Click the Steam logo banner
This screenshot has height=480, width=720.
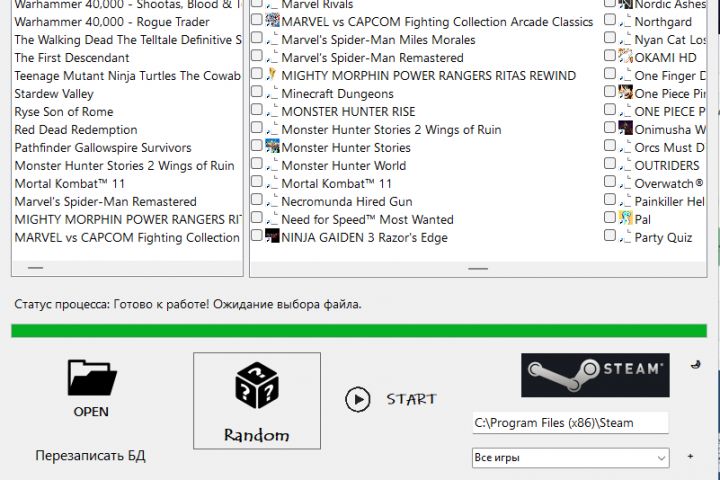tap(595, 375)
